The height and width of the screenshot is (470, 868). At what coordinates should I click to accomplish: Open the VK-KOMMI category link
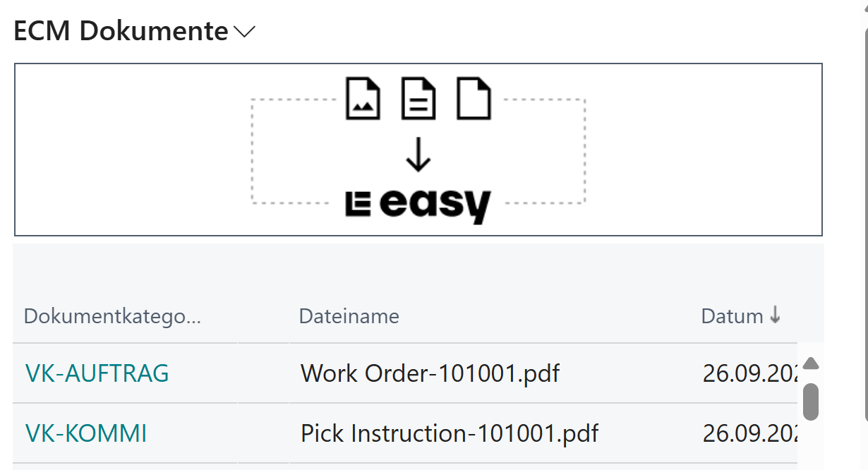(x=86, y=433)
